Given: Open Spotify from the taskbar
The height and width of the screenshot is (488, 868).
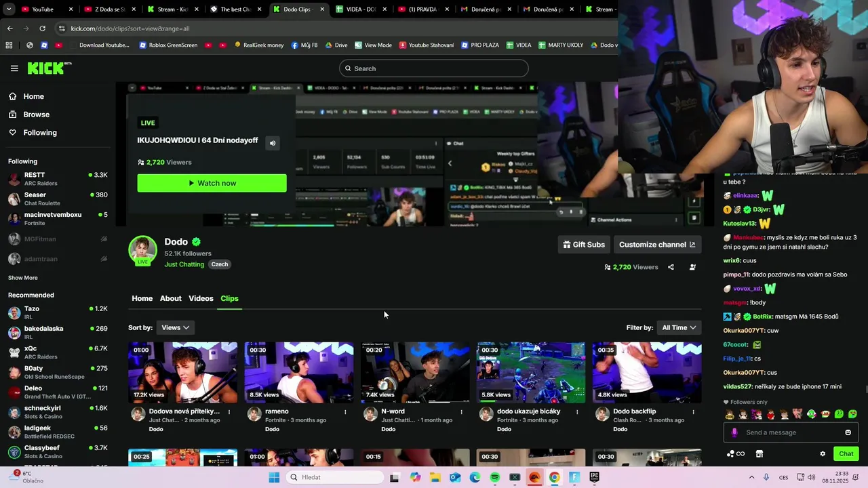Looking at the screenshot, I should click(495, 477).
